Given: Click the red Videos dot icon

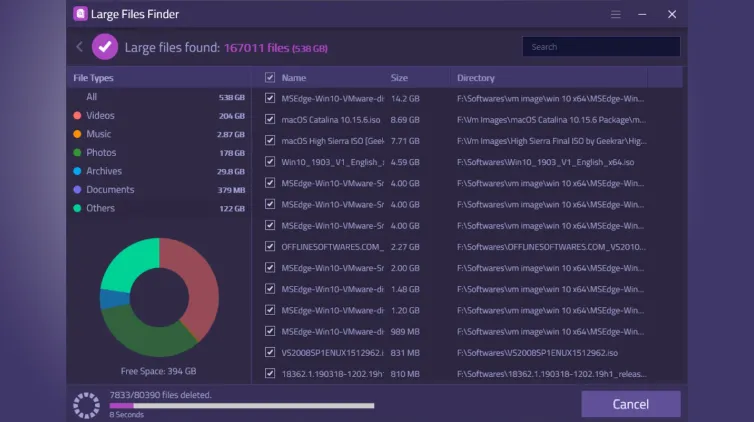Looking at the screenshot, I should (x=77, y=115).
